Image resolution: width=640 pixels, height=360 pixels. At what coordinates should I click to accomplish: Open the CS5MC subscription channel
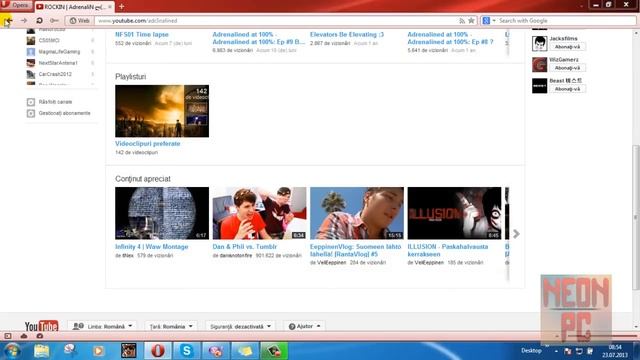click(x=49, y=40)
